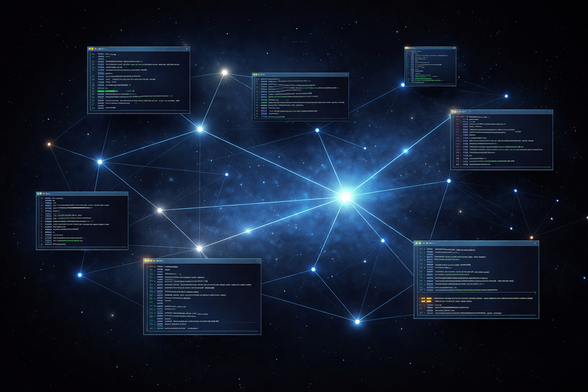Select the white node right of the left-middle terminal
This screenshot has height=392, width=588.
pos(160,210)
